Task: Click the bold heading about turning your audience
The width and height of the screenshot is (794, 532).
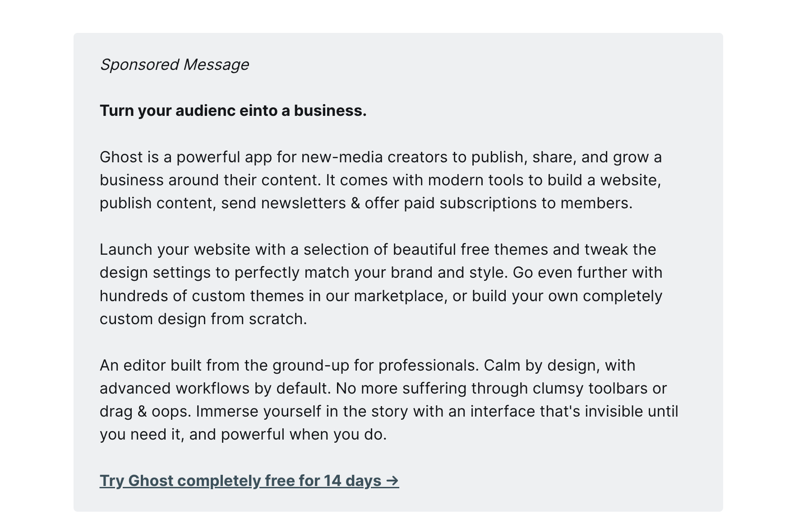Action: coord(233,110)
